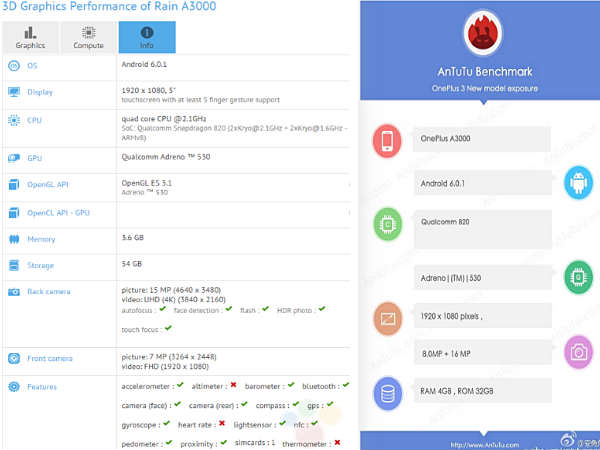Click the thermometer red cross
This screenshot has width=600, height=450.
pyautogui.click(x=337, y=442)
